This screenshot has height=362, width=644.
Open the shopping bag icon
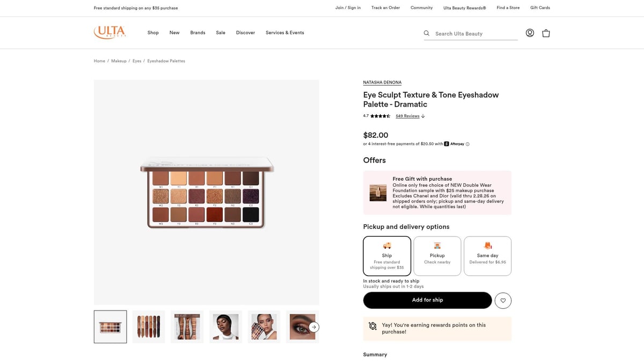(x=546, y=33)
